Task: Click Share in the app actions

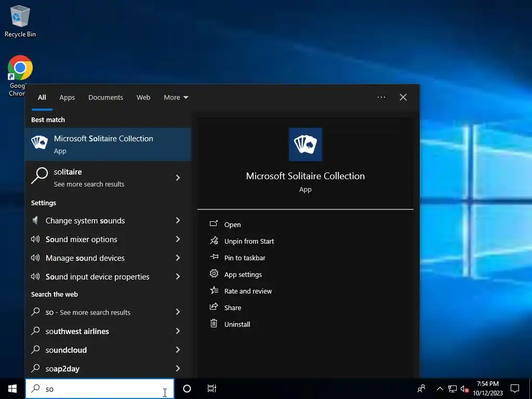Action: (233, 308)
